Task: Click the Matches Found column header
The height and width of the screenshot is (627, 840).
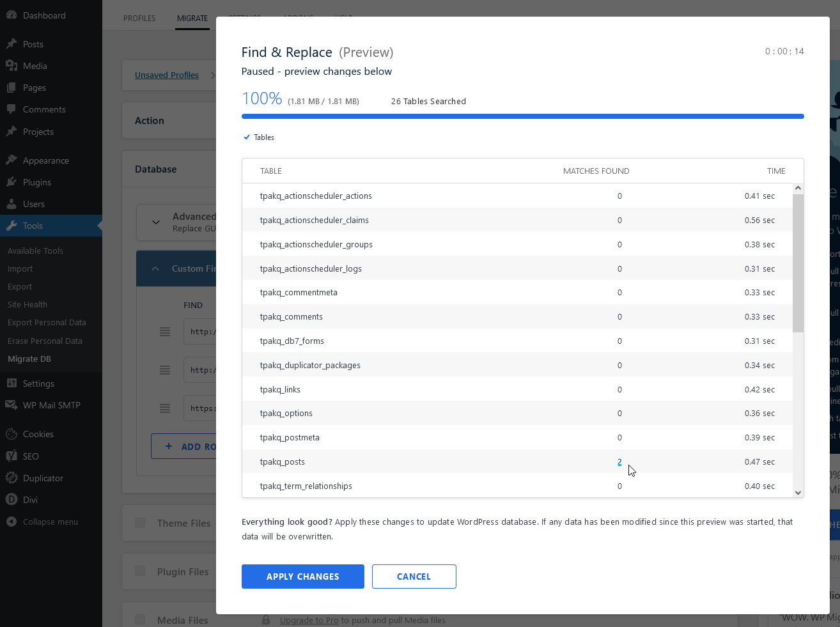Action: 596,171
